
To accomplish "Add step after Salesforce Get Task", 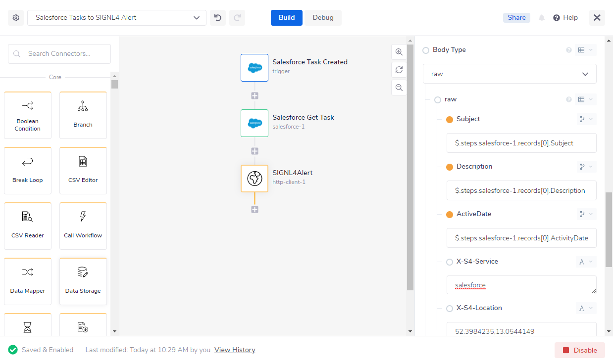I will [x=255, y=151].
